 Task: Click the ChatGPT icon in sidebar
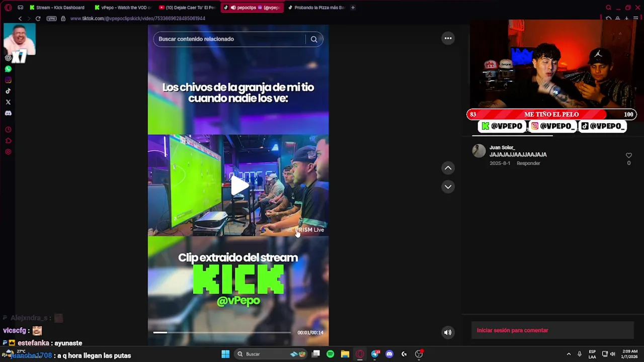coord(8,58)
